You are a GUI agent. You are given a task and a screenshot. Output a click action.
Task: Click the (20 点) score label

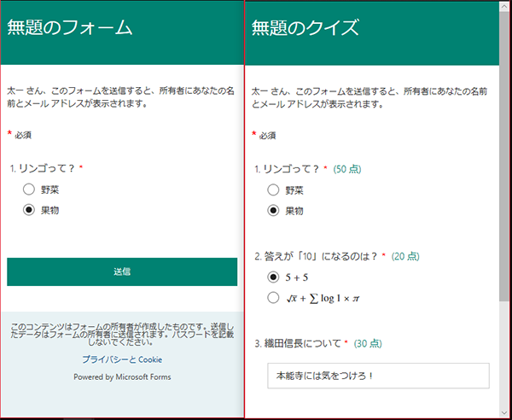point(405,256)
